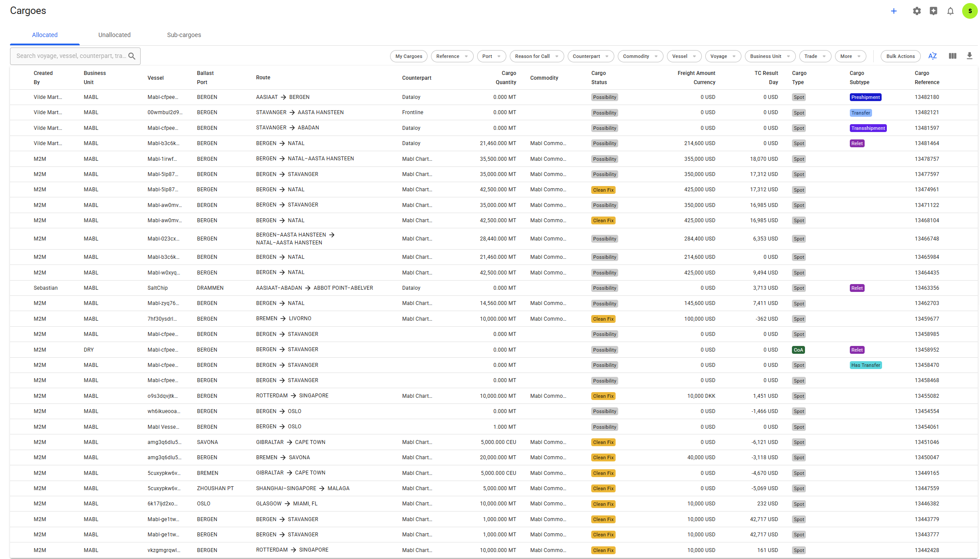Click the Bulk Actions button

point(900,56)
